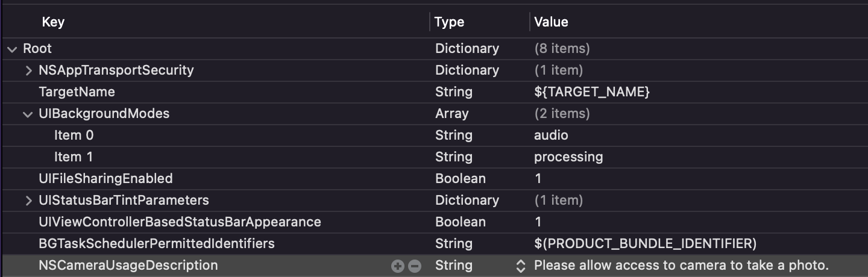Collapse the Root dictionary
The image size is (868, 277).
tap(13, 49)
